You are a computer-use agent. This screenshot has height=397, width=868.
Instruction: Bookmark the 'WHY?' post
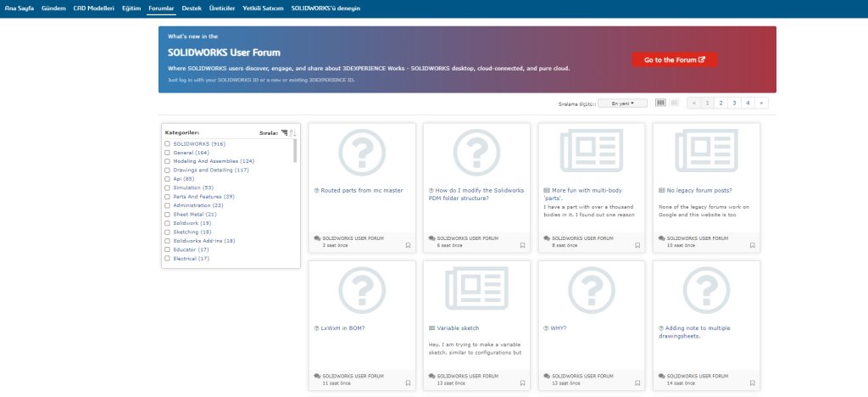(637, 383)
